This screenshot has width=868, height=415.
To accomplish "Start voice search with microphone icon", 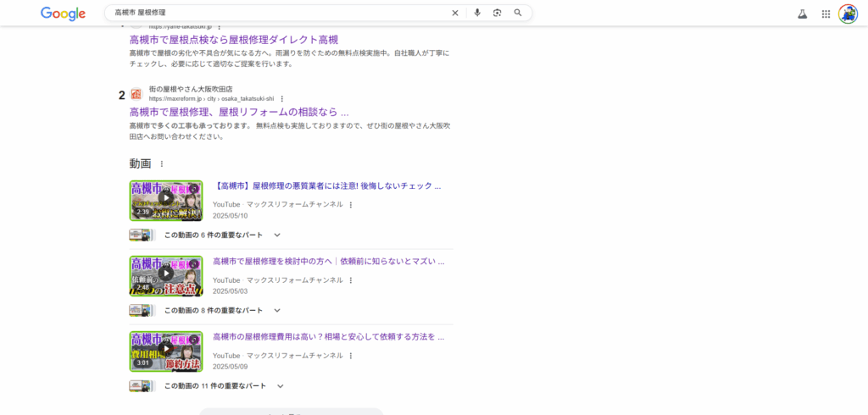I will tap(477, 13).
